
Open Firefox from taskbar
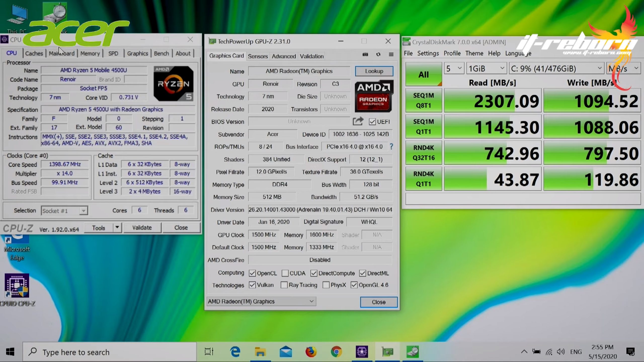pos(311,352)
